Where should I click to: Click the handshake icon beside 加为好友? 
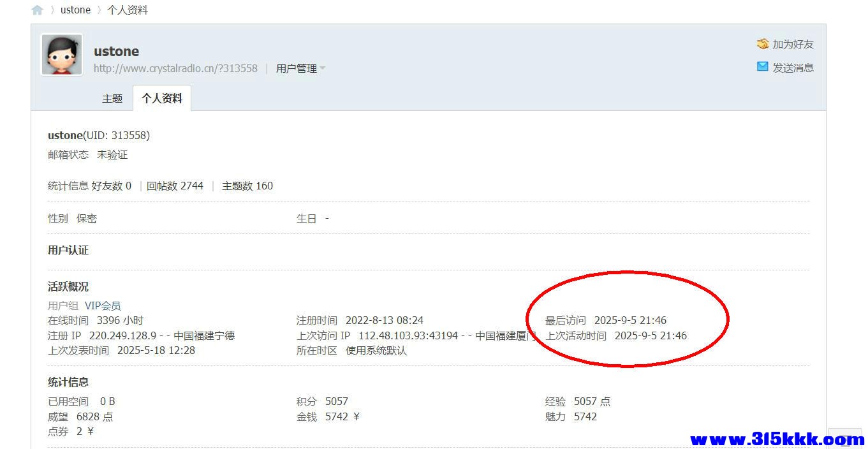click(763, 44)
